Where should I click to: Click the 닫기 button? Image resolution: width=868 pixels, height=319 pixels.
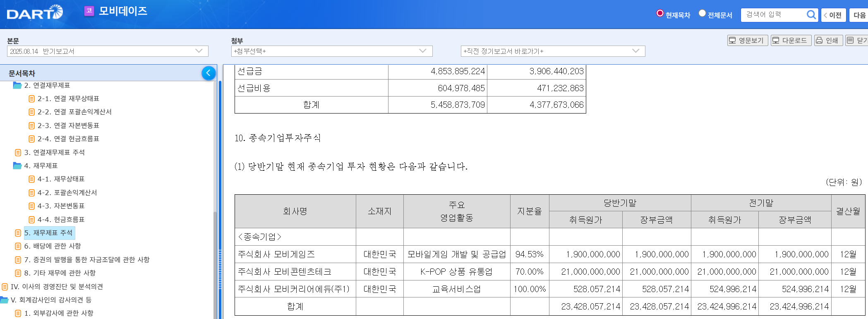[857, 40]
